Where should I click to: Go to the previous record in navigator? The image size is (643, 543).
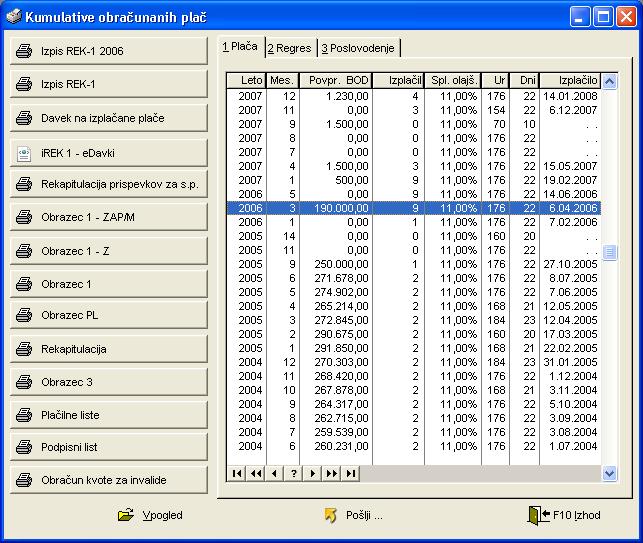(275, 473)
